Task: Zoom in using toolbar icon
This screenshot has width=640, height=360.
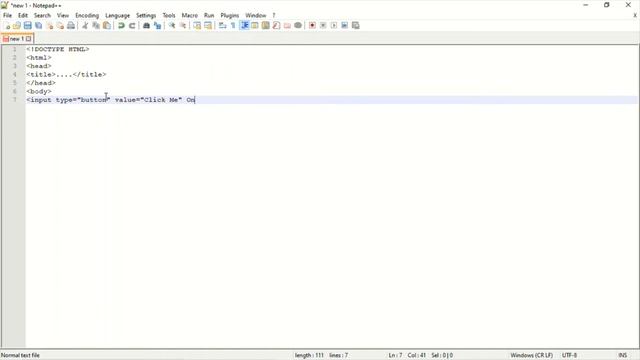Action: (172, 26)
